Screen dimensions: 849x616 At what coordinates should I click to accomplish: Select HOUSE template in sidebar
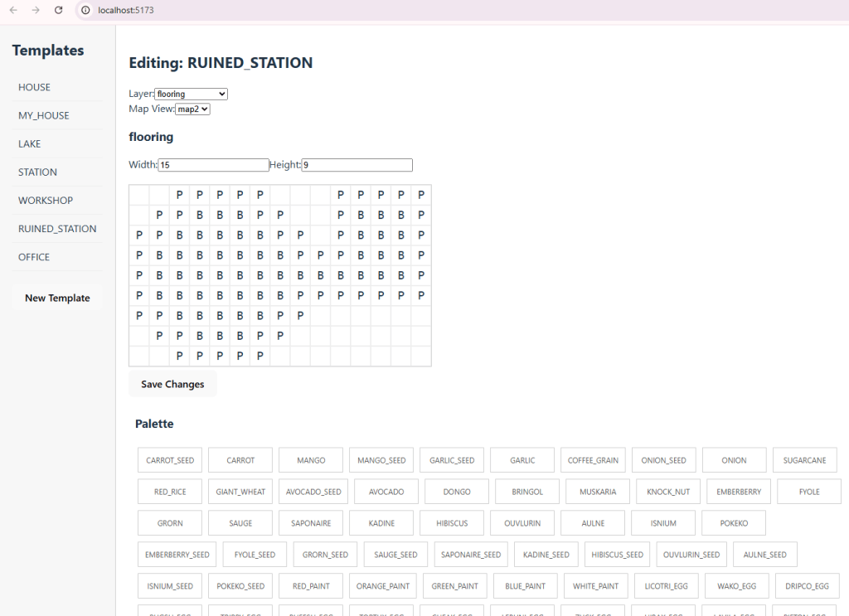point(35,87)
